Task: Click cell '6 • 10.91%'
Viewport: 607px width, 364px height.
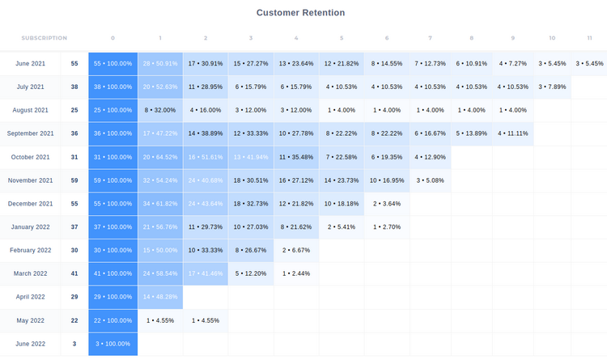Action: click(x=472, y=63)
